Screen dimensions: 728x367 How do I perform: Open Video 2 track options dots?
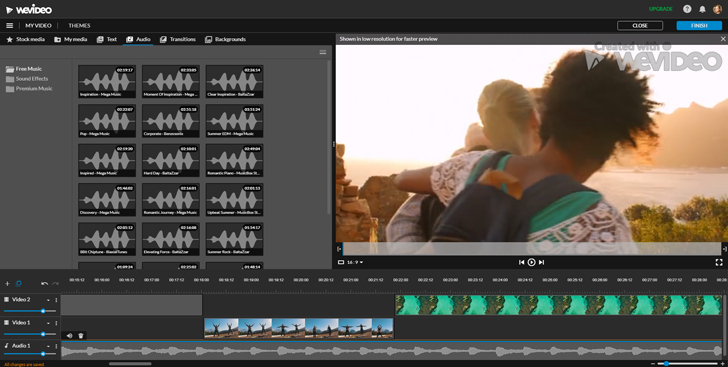point(57,300)
